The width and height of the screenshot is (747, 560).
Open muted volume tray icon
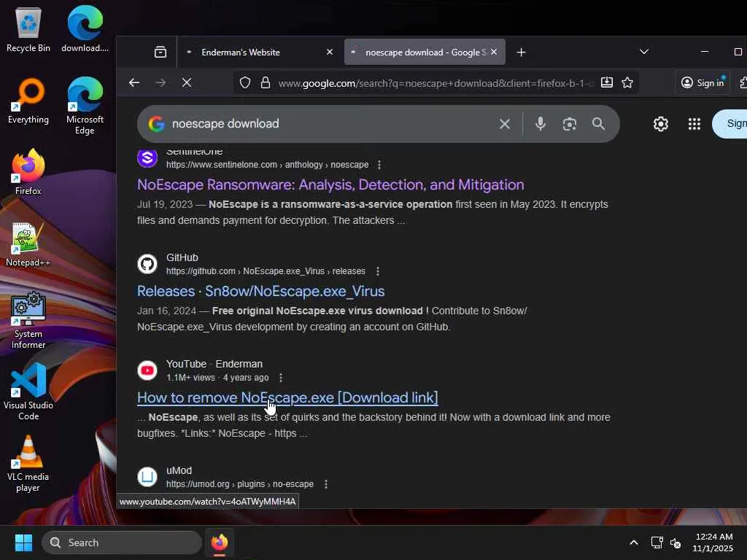675,542
